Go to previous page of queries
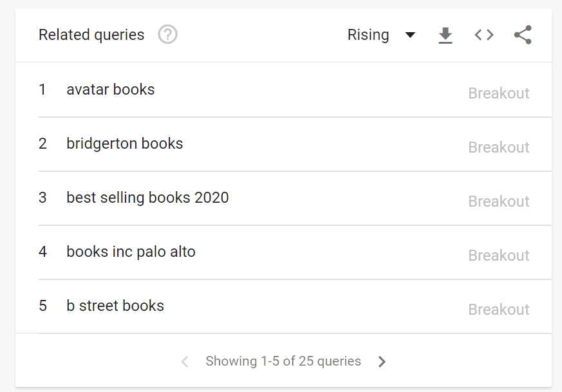This screenshot has height=392, width=562. click(x=185, y=362)
